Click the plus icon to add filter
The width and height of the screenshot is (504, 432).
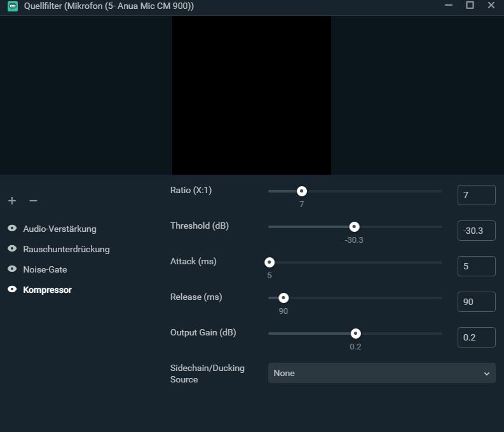coord(12,201)
